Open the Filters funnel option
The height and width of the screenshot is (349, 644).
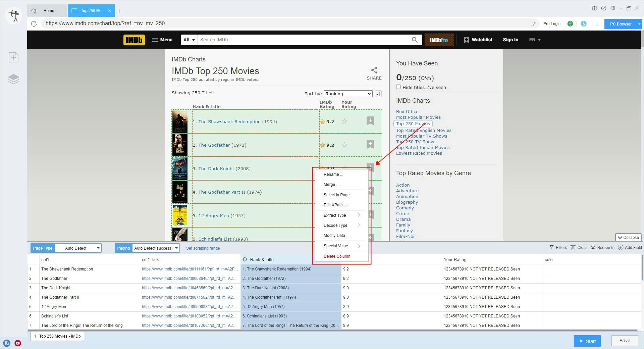pyautogui.click(x=558, y=248)
